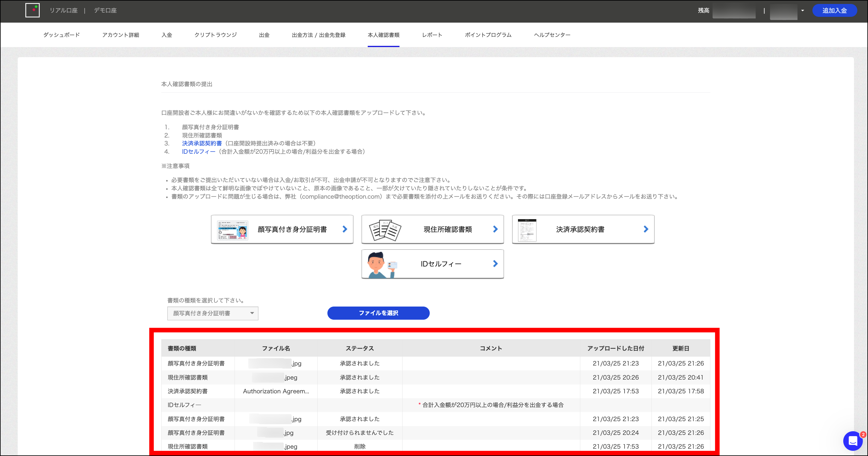Click the driver's license thumbnail on the photo ID card
The height and width of the screenshot is (456, 868).
click(x=232, y=230)
